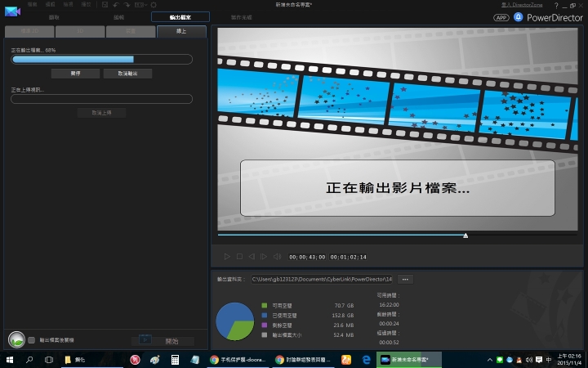Switch to Chrome window 手机保护模-doora...
Viewport: 588px width, 368px height.
pos(238,360)
